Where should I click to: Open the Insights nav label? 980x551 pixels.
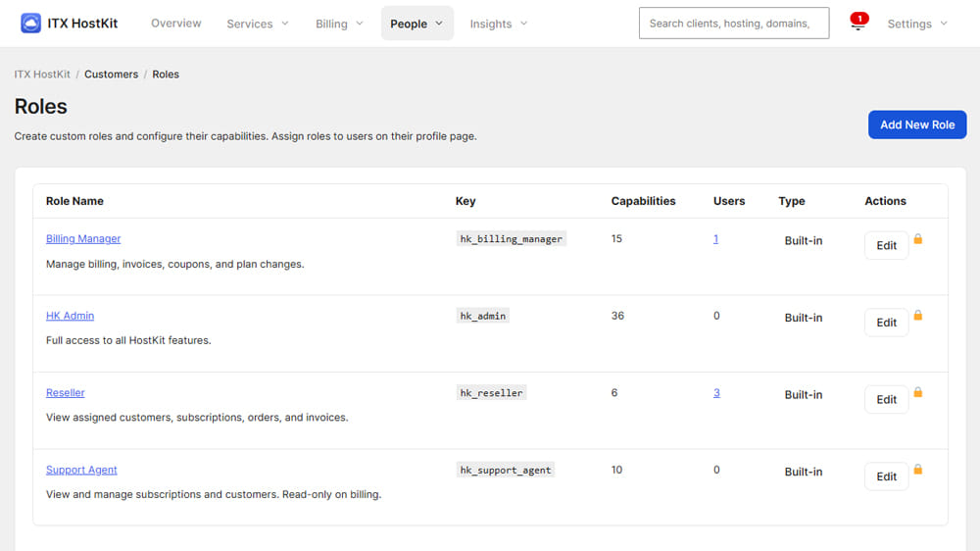(x=491, y=24)
